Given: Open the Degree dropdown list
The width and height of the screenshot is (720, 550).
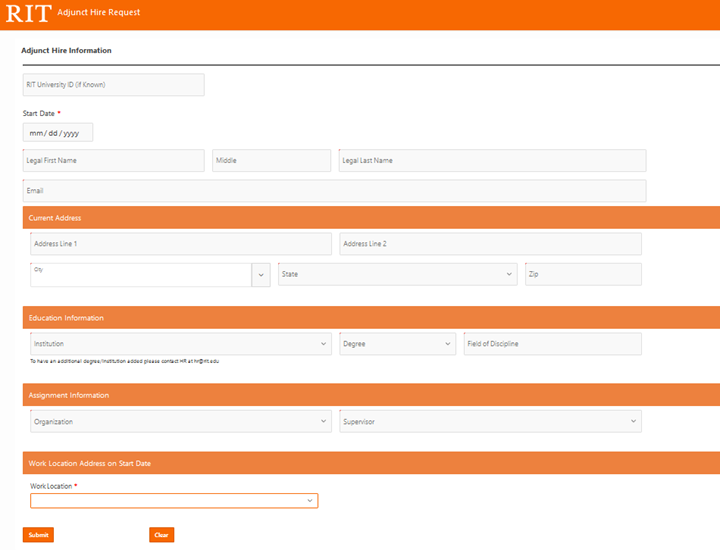Looking at the screenshot, I should pyautogui.click(x=397, y=344).
